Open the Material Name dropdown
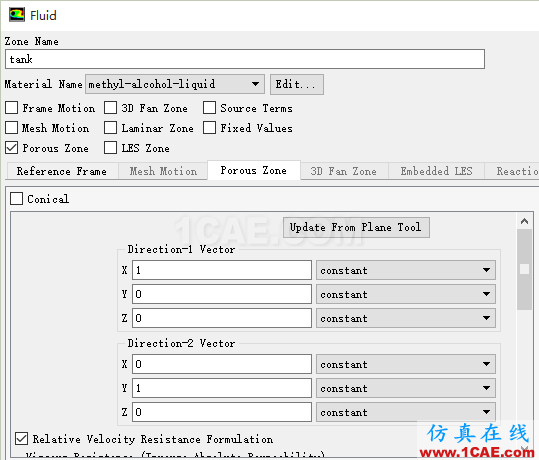The image size is (539, 460). click(175, 84)
